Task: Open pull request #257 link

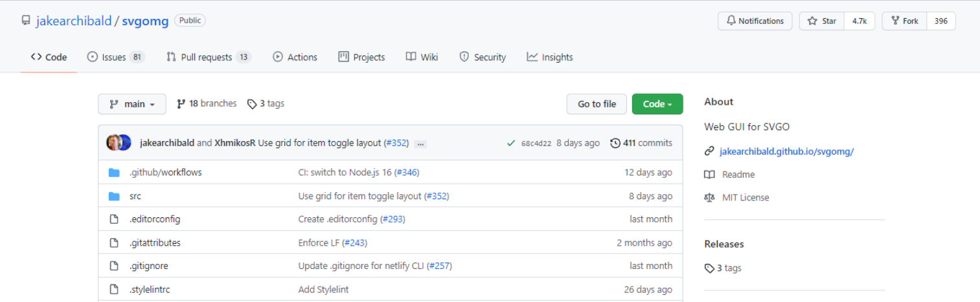Action: (440, 266)
